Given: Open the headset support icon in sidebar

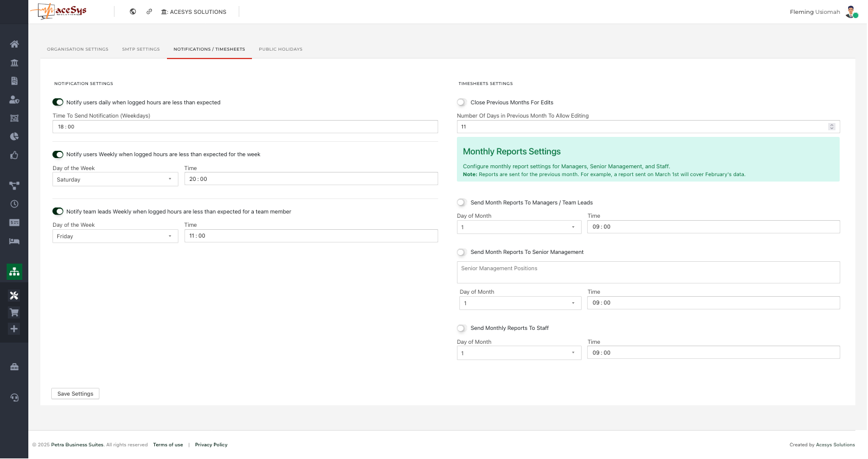Looking at the screenshot, I should tap(14, 397).
